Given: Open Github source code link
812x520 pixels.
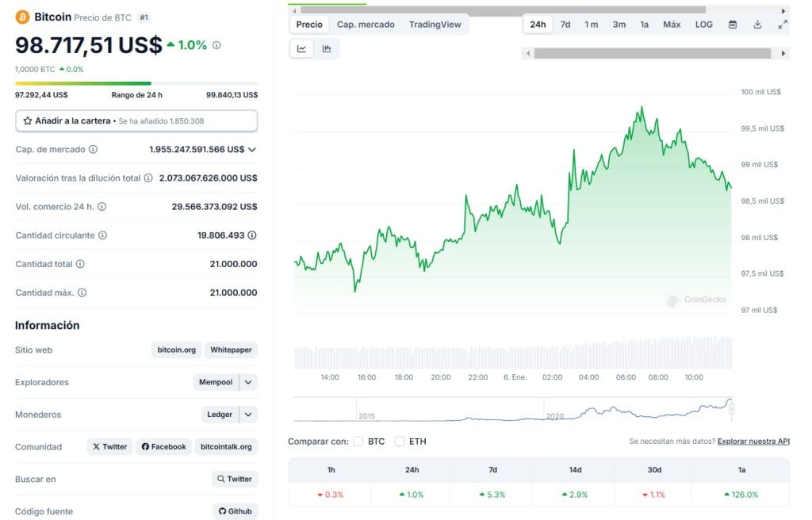Looking at the screenshot, I should (235, 511).
